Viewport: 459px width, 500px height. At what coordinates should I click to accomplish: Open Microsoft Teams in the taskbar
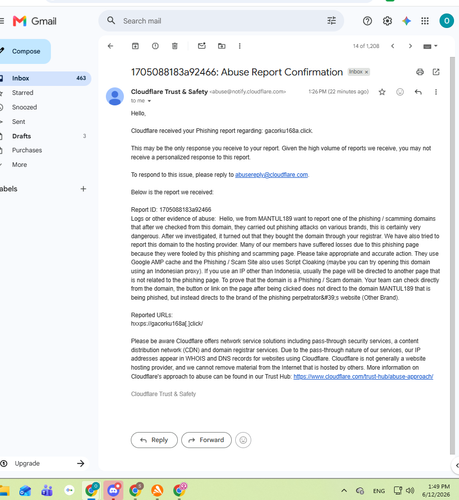47,491
